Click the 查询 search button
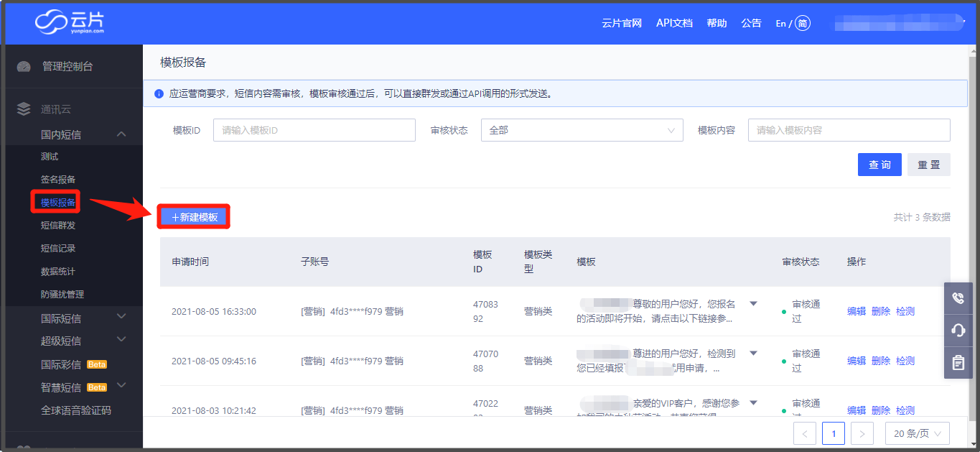The width and height of the screenshot is (980, 452). pos(879,165)
